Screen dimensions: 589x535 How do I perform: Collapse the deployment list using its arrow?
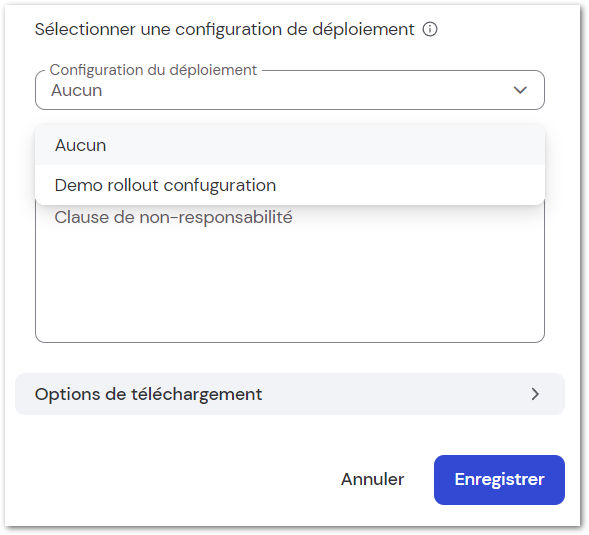pyautogui.click(x=520, y=90)
